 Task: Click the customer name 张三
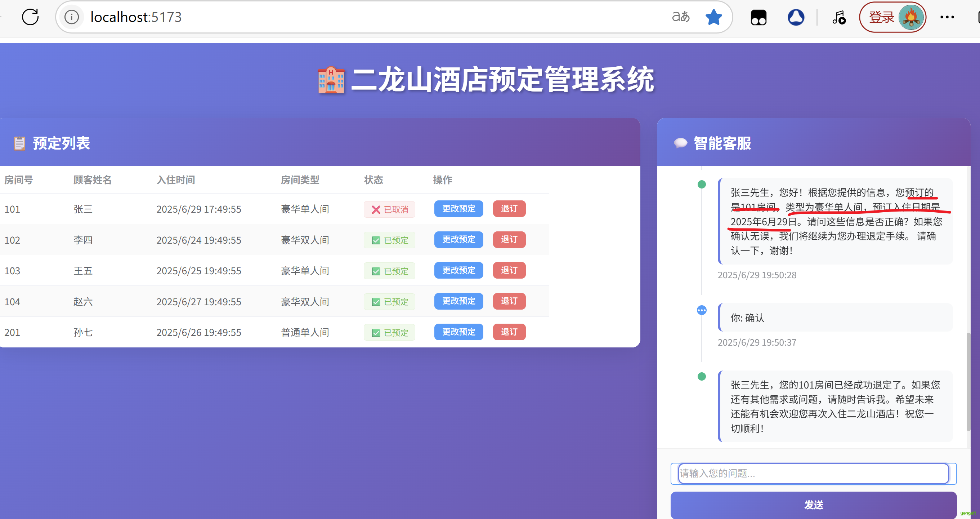coord(83,209)
